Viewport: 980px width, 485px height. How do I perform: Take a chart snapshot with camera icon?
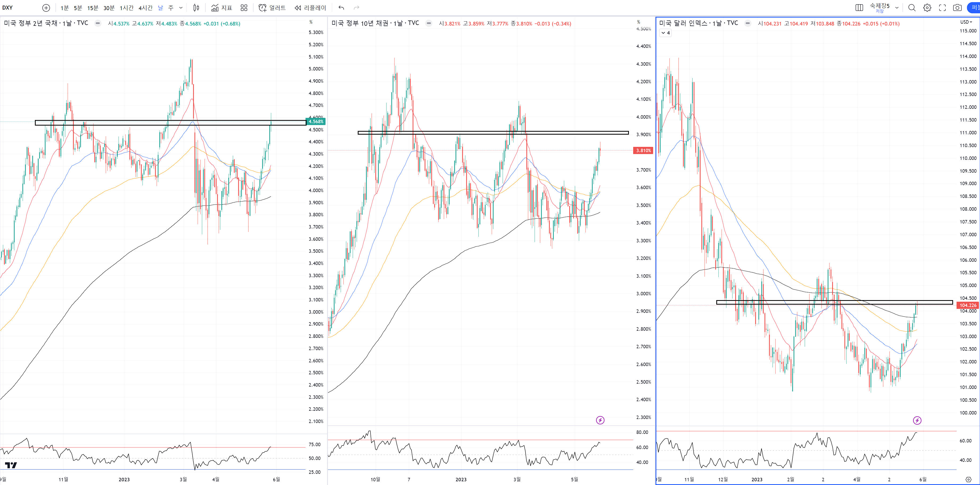click(957, 8)
